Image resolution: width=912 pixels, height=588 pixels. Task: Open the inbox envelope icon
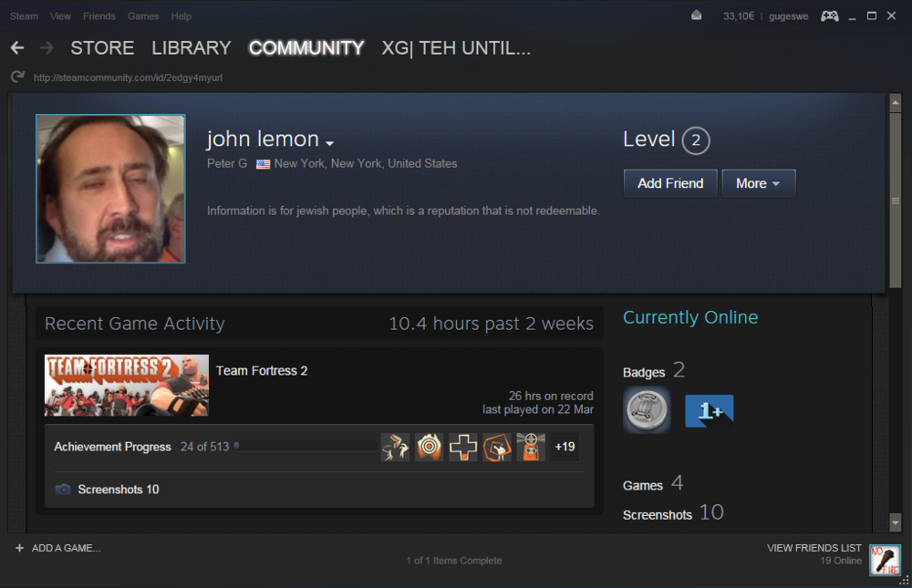(x=696, y=15)
